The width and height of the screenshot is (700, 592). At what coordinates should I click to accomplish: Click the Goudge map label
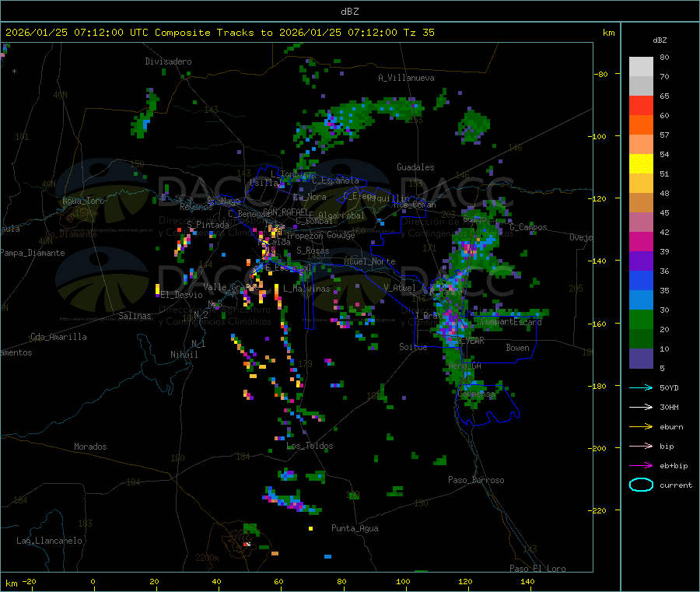[341, 235]
